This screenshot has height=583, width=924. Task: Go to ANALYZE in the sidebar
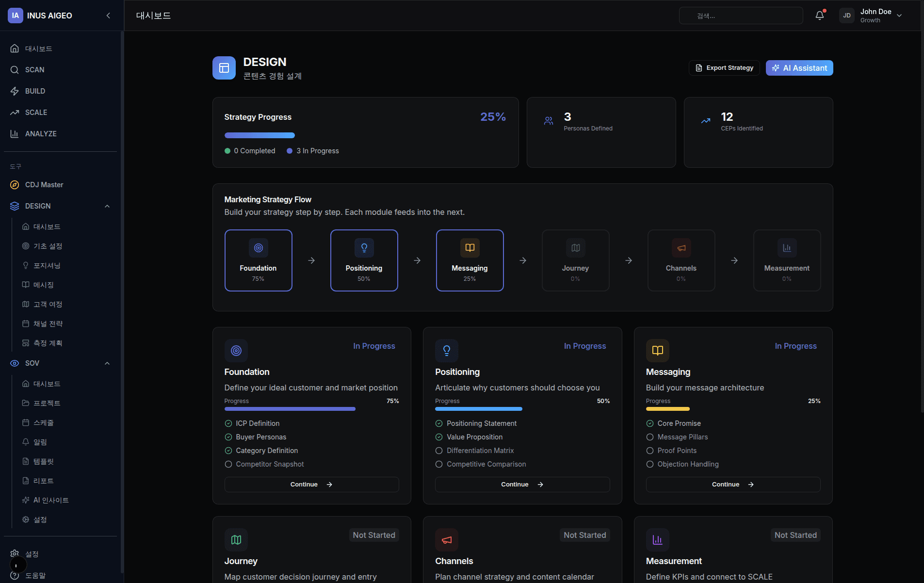[x=41, y=134]
